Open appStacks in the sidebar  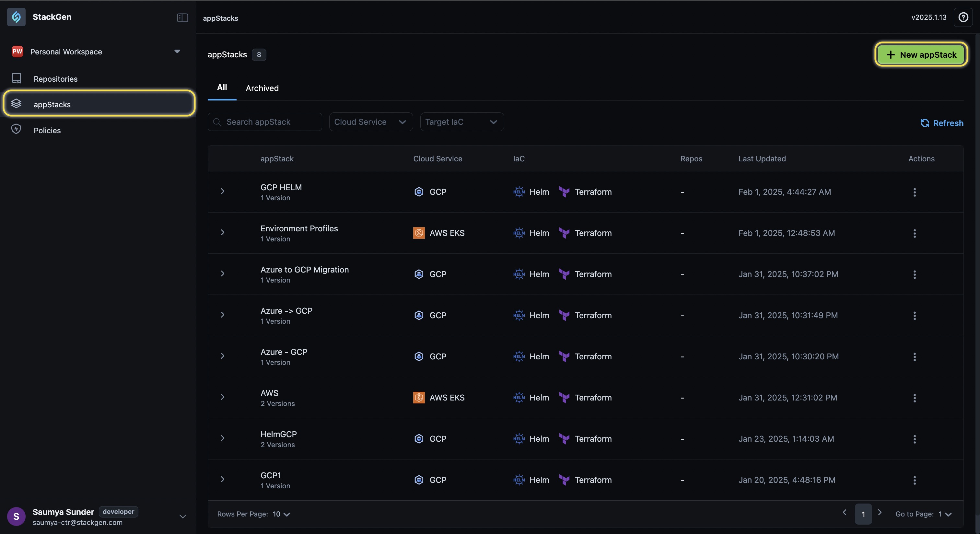click(x=99, y=104)
